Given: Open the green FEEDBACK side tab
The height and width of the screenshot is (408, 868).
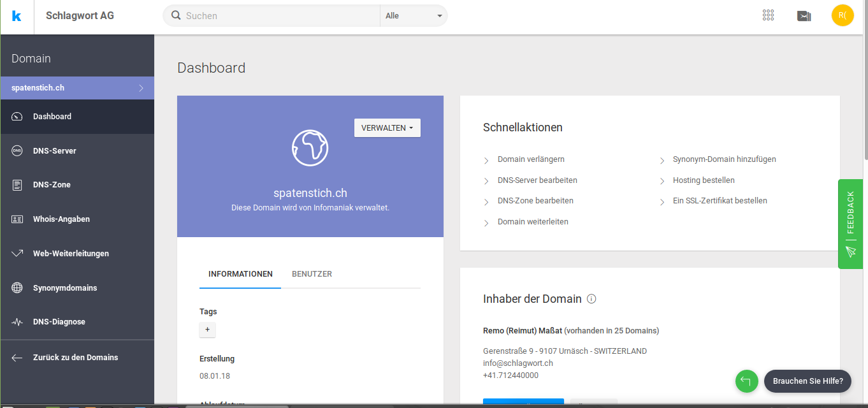Looking at the screenshot, I should tap(850, 224).
